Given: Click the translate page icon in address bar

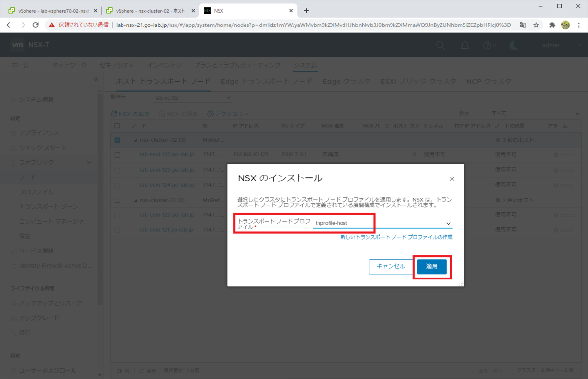Looking at the screenshot, I should pos(523,25).
